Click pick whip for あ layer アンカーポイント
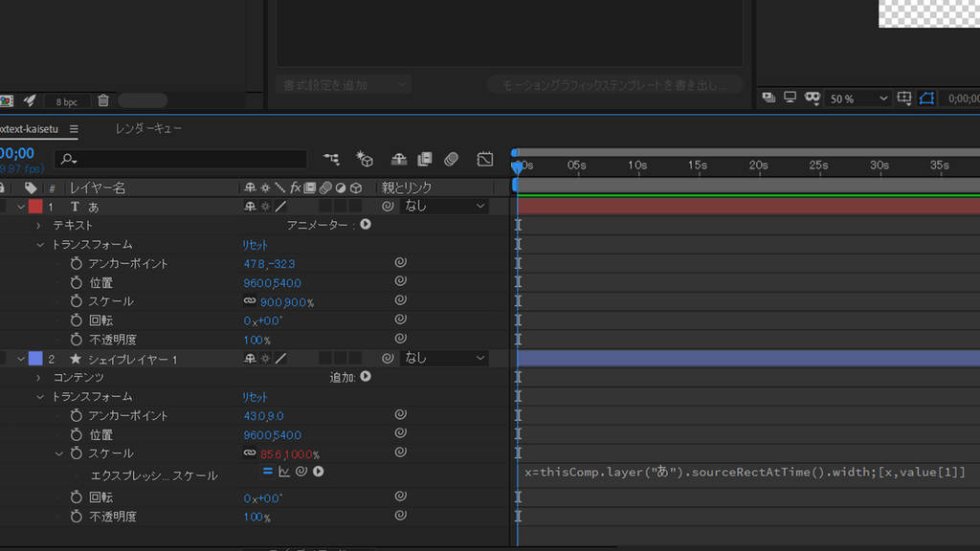980x551 pixels. pos(401,263)
